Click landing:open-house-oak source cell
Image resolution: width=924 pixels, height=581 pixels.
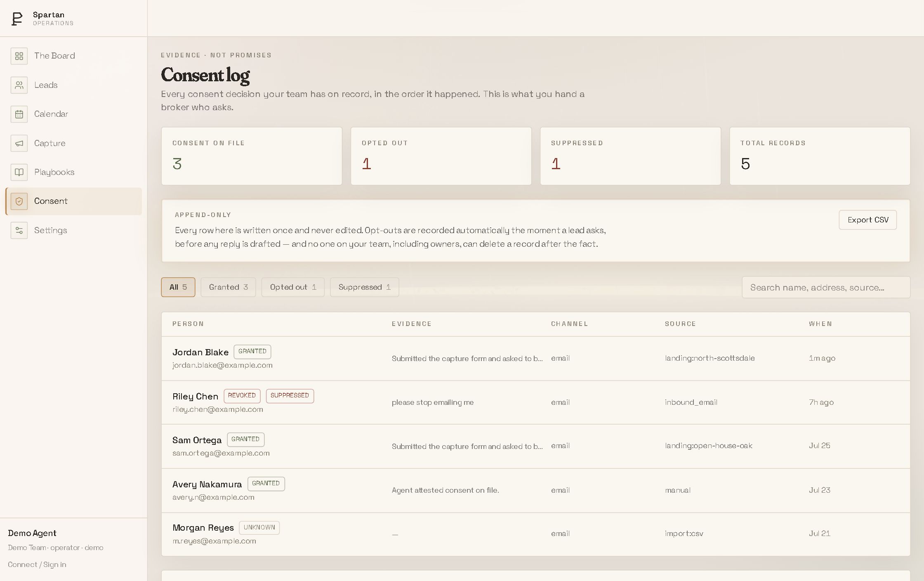tap(709, 446)
